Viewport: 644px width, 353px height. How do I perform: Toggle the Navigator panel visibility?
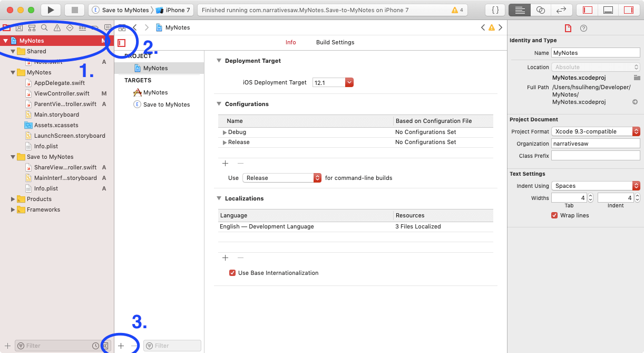[588, 10]
